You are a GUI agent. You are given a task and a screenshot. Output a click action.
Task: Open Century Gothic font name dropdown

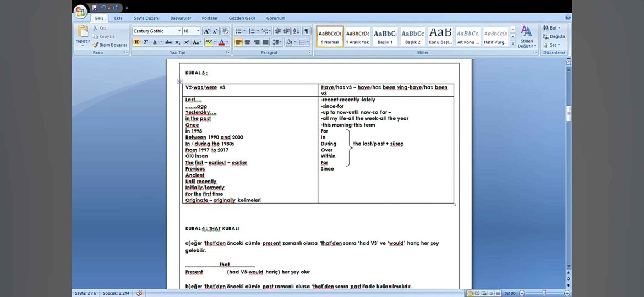179,31
